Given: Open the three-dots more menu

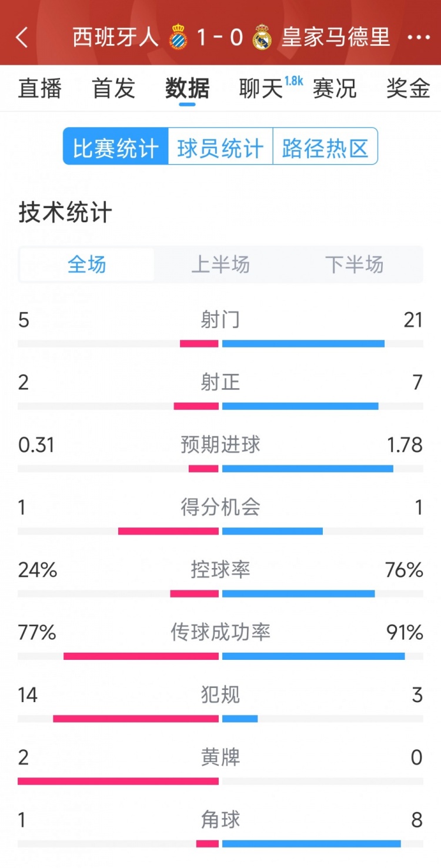Looking at the screenshot, I should click(x=419, y=37).
